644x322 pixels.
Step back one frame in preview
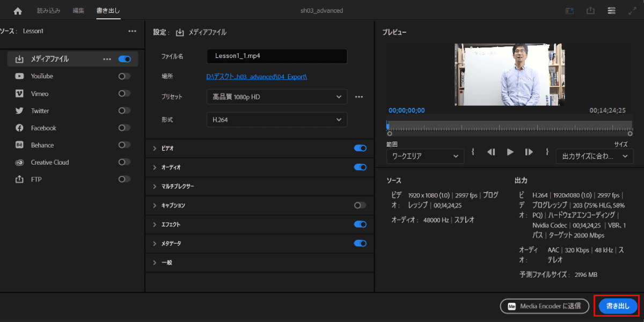pos(491,152)
